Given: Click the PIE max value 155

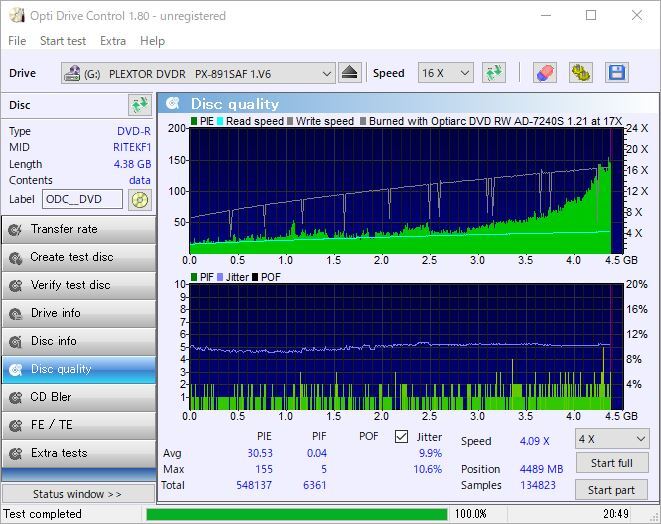Looking at the screenshot, I should (x=264, y=469).
